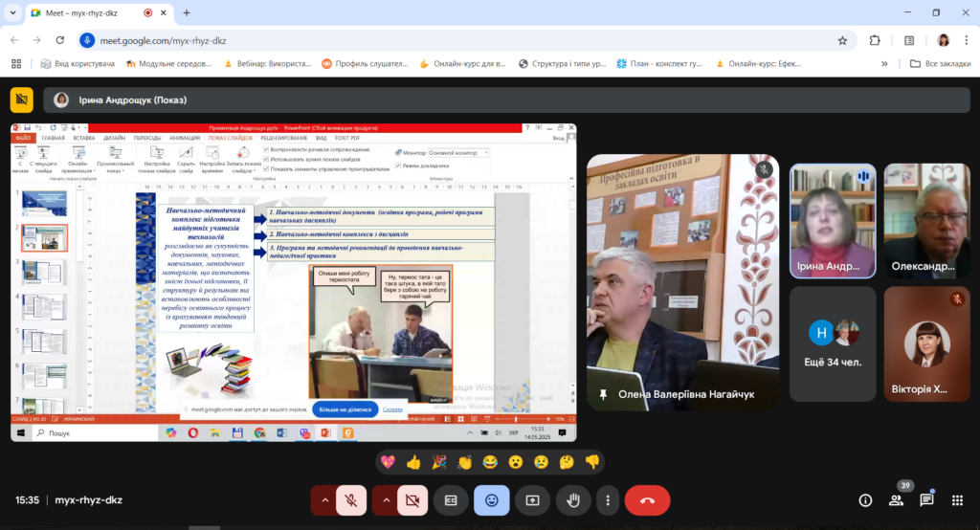The width and height of the screenshot is (980, 530).
Task: Unmute the microphone in Meet
Action: pyautogui.click(x=352, y=500)
